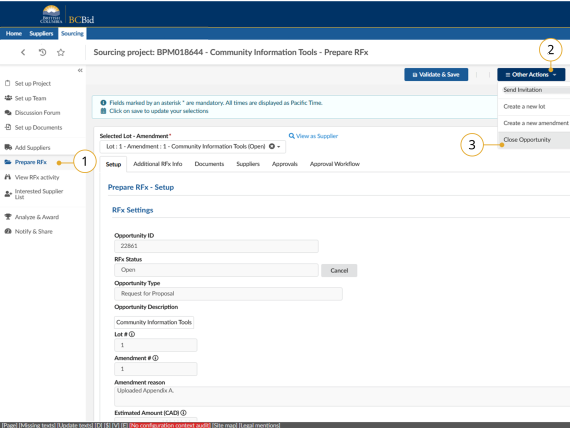Click No configuration context audit footer item
The width and height of the screenshot is (570, 428).
[170, 425]
